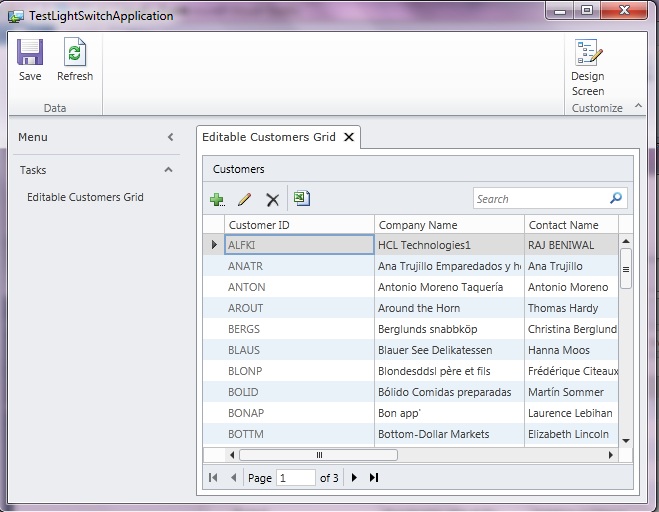Select the BOLID customer ID cell

[x=299, y=392]
